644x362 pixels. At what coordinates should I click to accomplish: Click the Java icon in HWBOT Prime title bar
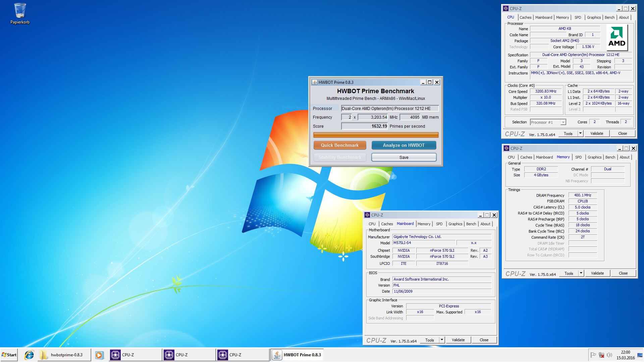(314, 82)
